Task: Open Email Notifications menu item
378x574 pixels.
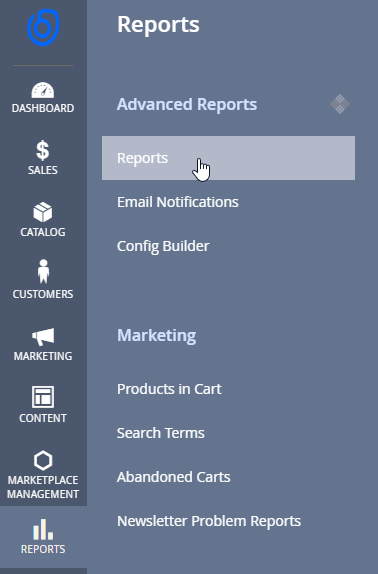Action: tap(178, 202)
